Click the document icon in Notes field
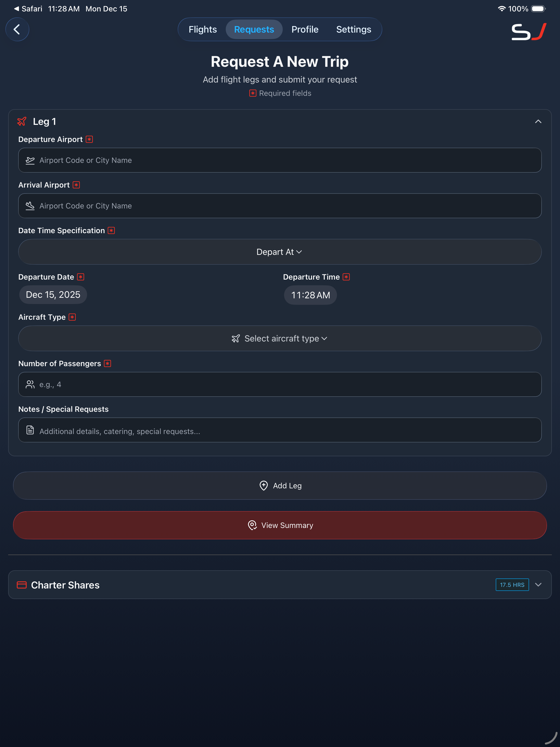This screenshot has width=560, height=747. click(30, 430)
